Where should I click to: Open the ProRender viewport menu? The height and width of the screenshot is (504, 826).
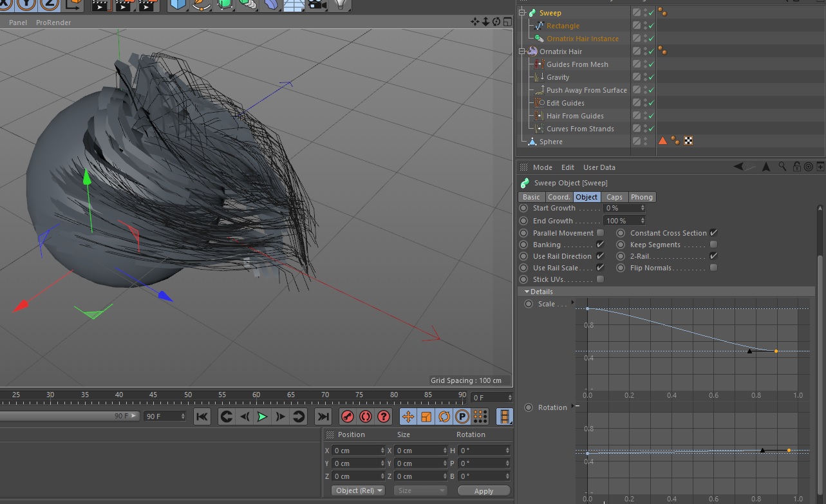click(53, 23)
